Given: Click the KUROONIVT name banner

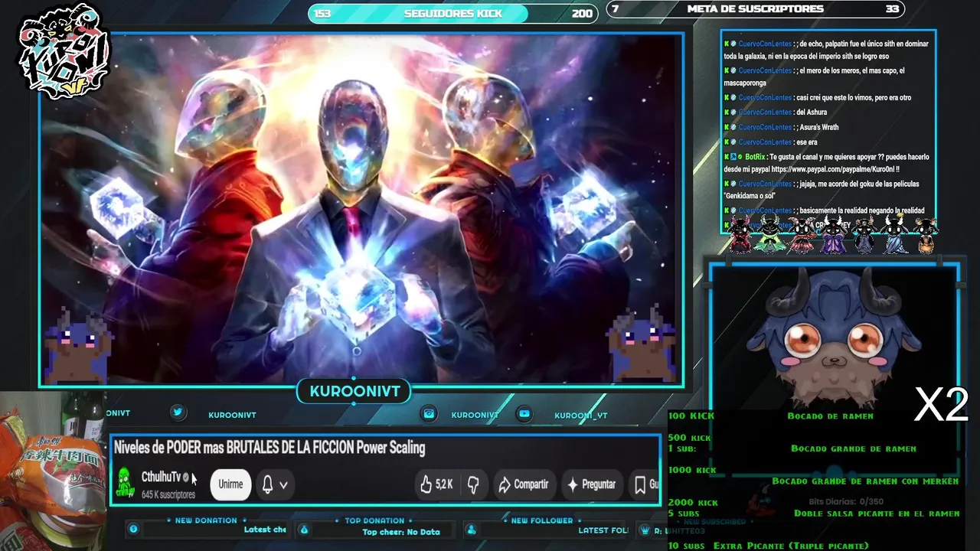Looking at the screenshot, I should pyautogui.click(x=354, y=392).
